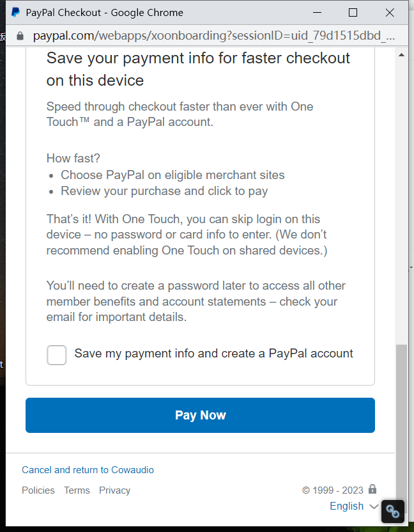Maximize the PayPal Checkout window
The image size is (414, 532).
[353, 12]
